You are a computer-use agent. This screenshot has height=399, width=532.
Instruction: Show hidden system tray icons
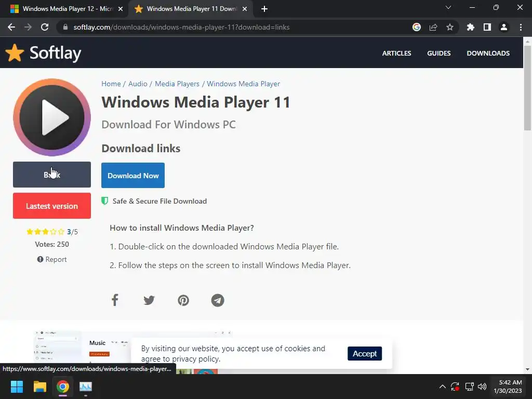tap(443, 387)
